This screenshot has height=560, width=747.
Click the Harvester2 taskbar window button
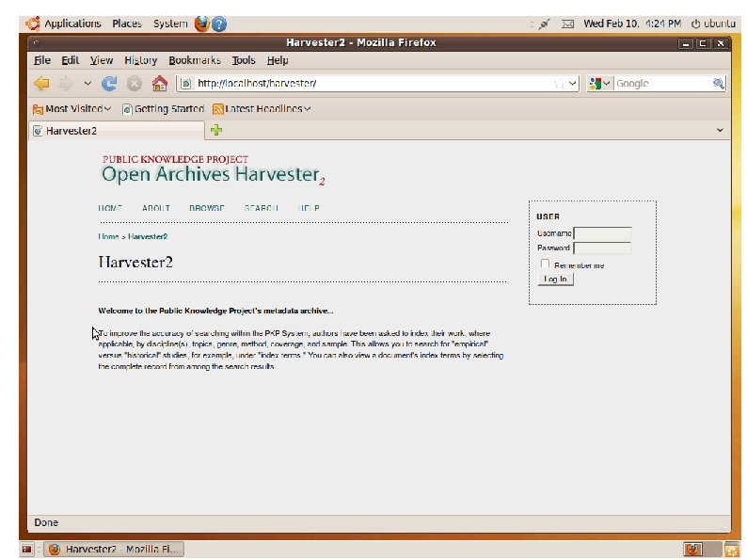coord(114,549)
